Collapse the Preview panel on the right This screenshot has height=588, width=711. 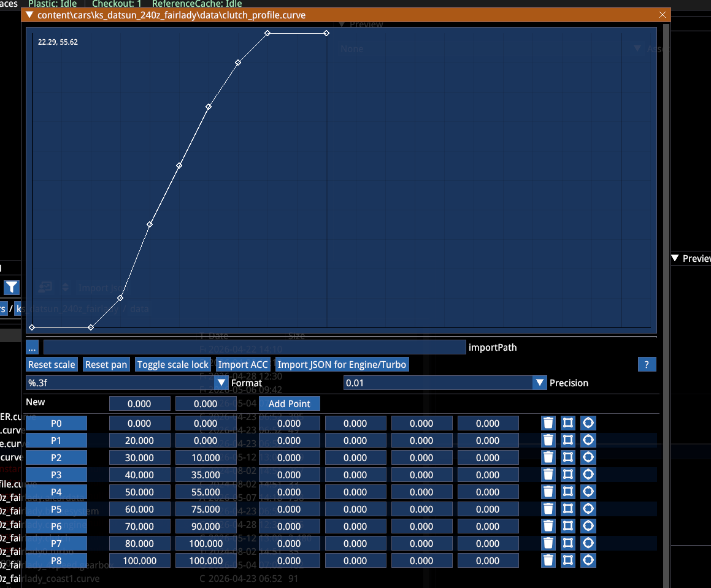point(675,258)
